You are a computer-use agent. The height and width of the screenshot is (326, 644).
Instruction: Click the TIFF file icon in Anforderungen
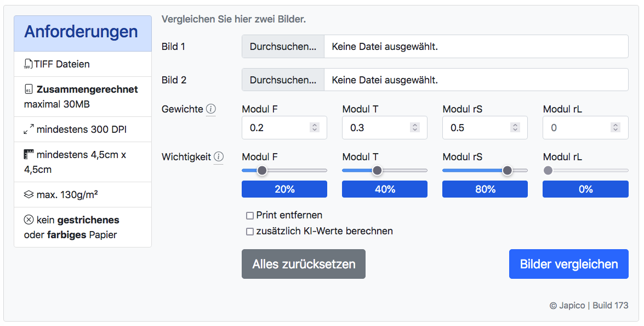coord(29,64)
